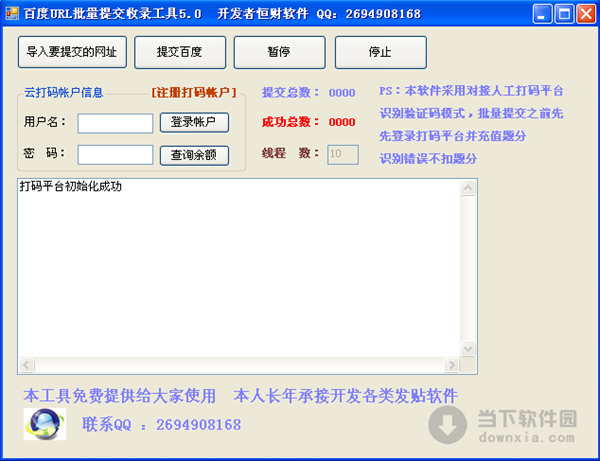Click the 成功总数 label

290,122
